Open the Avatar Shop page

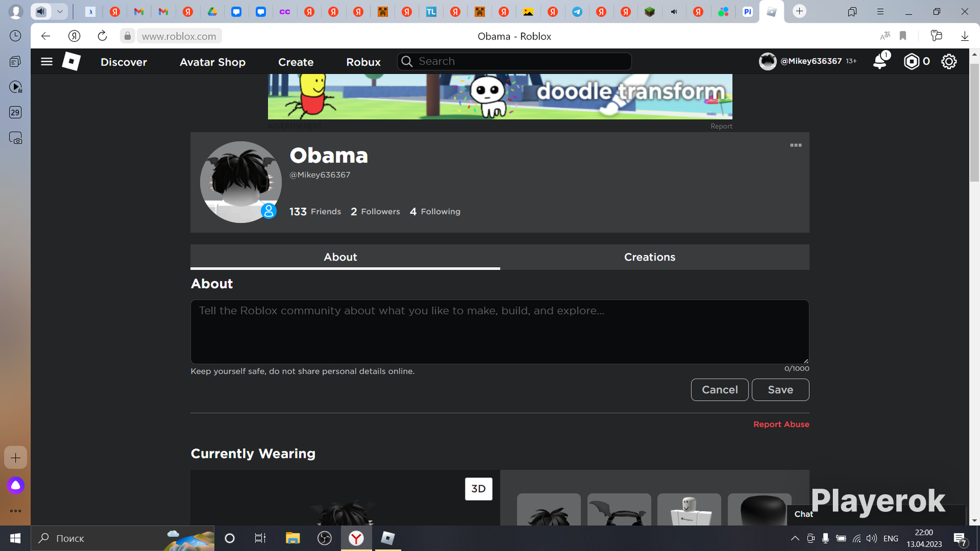click(x=212, y=62)
